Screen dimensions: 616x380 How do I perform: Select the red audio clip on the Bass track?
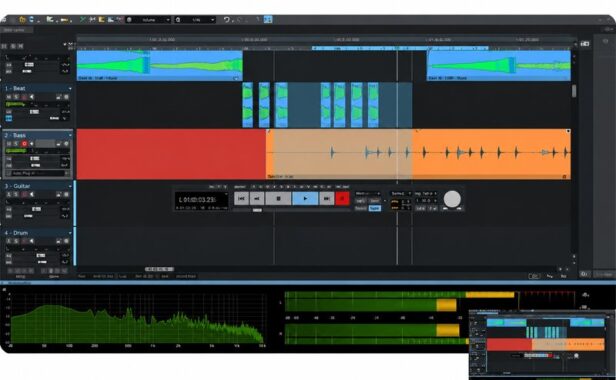coord(171,154)
